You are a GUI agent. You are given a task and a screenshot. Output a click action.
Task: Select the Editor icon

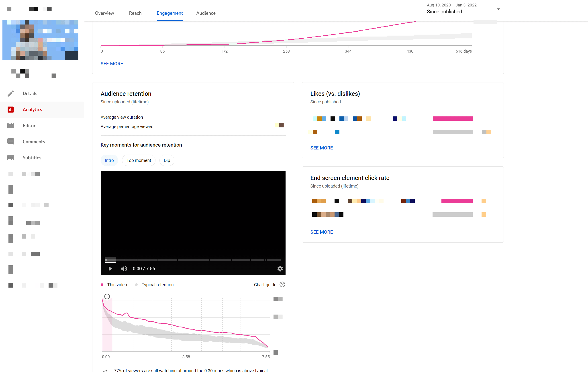(11, 125)
